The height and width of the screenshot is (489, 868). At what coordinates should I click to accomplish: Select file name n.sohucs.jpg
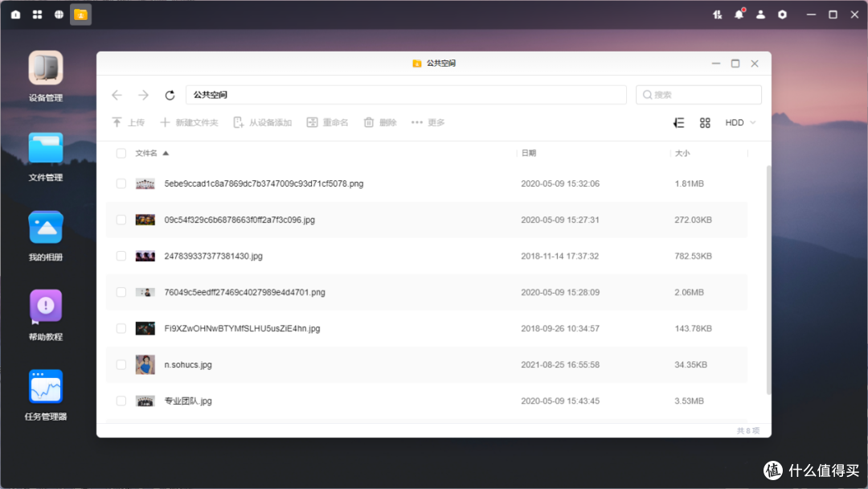point(187,364)
